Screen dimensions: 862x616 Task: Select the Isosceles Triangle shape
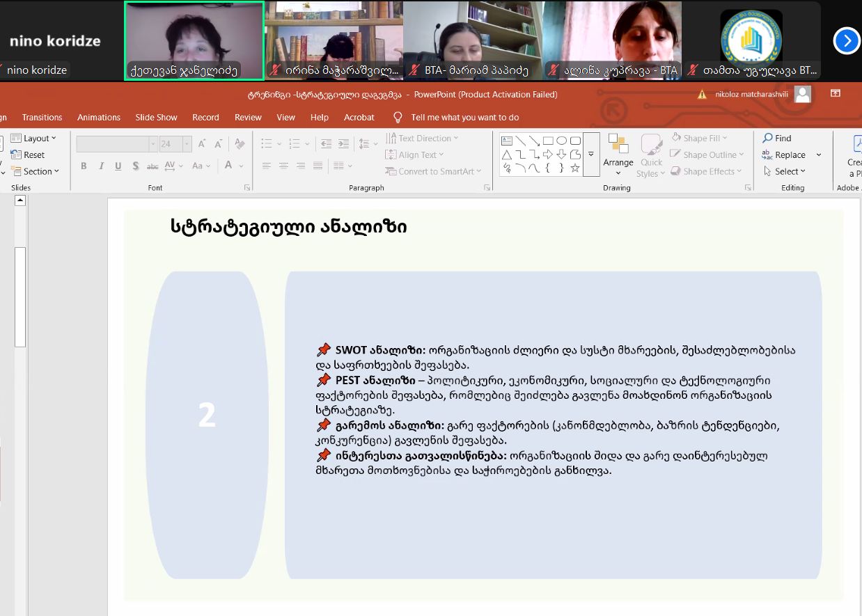[507, 155]
